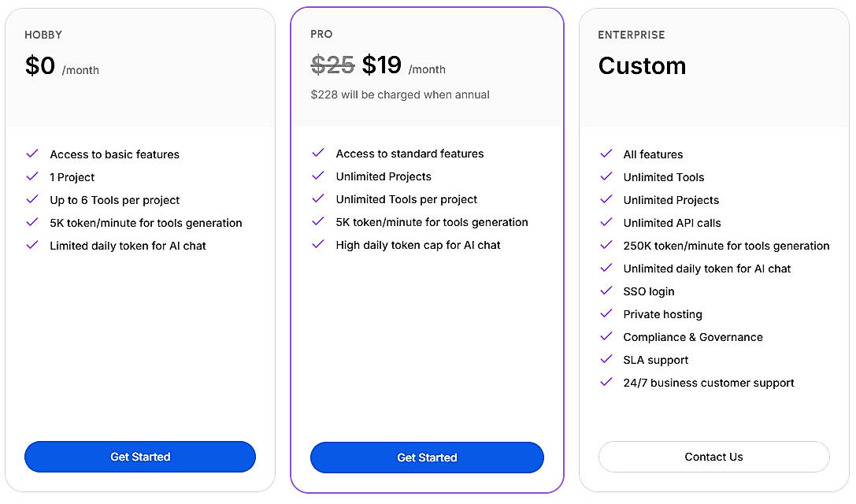Select the HOBBY plan heading
Screen dimensions: 856x504
tap(43, 35)
